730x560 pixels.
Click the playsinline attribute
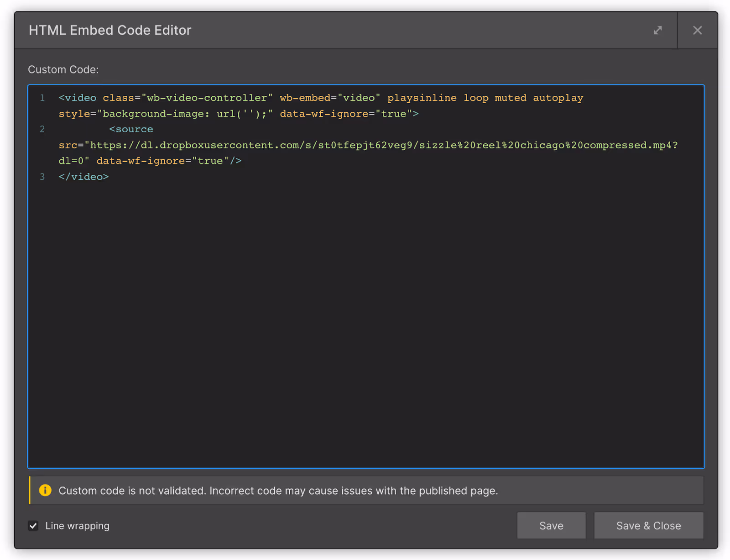pos(422,98)
